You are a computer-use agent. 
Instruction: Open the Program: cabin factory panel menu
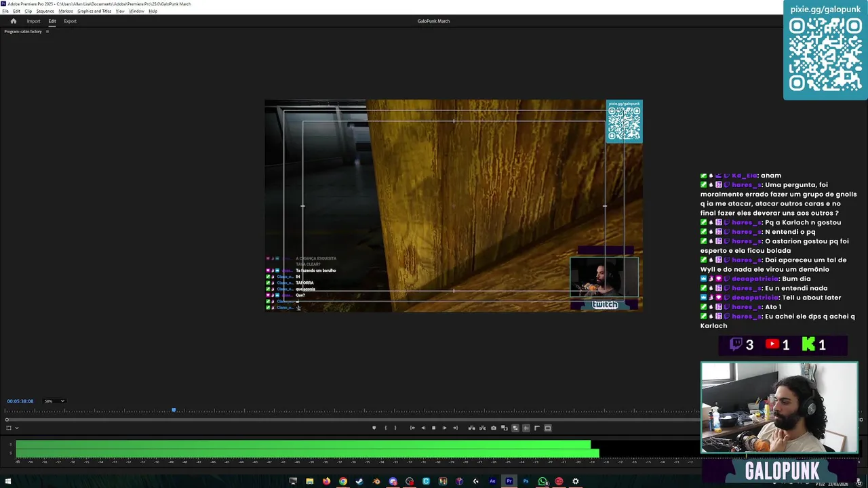pyautogui.click(x=47, y=31)
